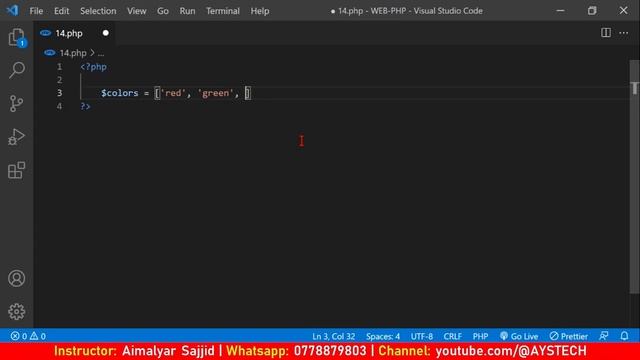Open the Help menu
The image size is (640, 360).
pyautogui.click(x=260, y=11)
